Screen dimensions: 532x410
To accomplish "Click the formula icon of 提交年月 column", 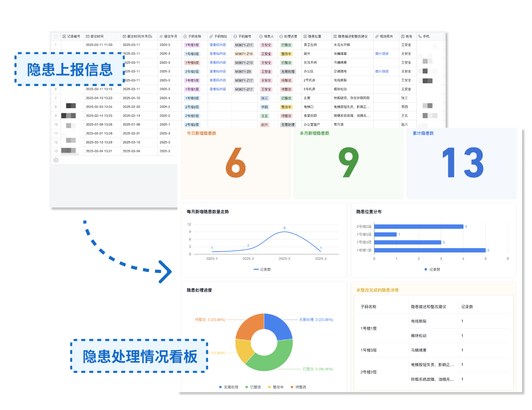I will 161,36.
